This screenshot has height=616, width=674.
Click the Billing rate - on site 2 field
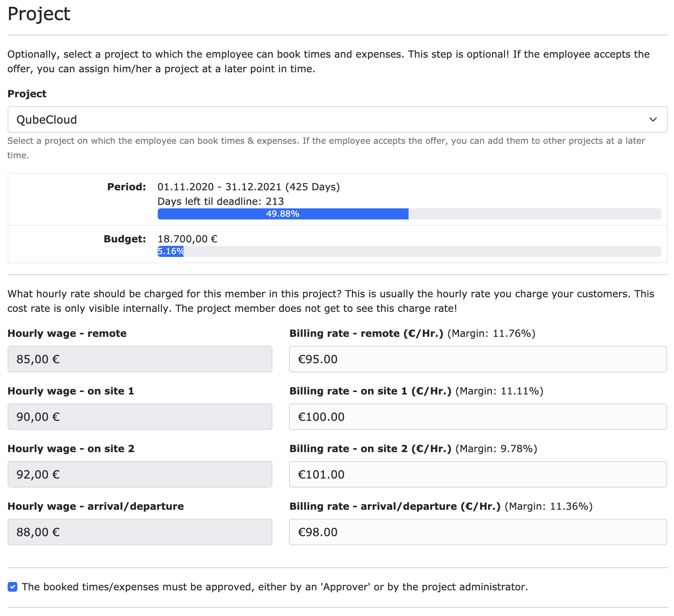tap(478, 474)
